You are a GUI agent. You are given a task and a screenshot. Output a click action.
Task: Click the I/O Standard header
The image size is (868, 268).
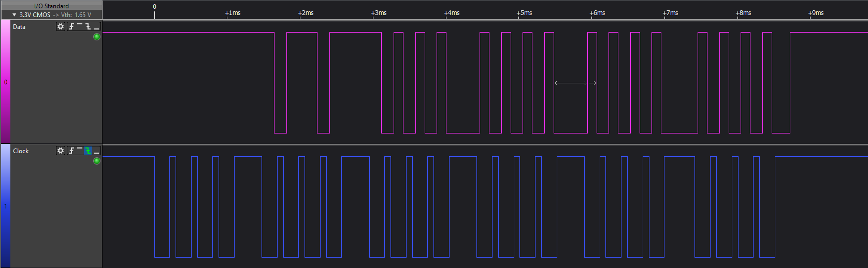tap(51, 6)
